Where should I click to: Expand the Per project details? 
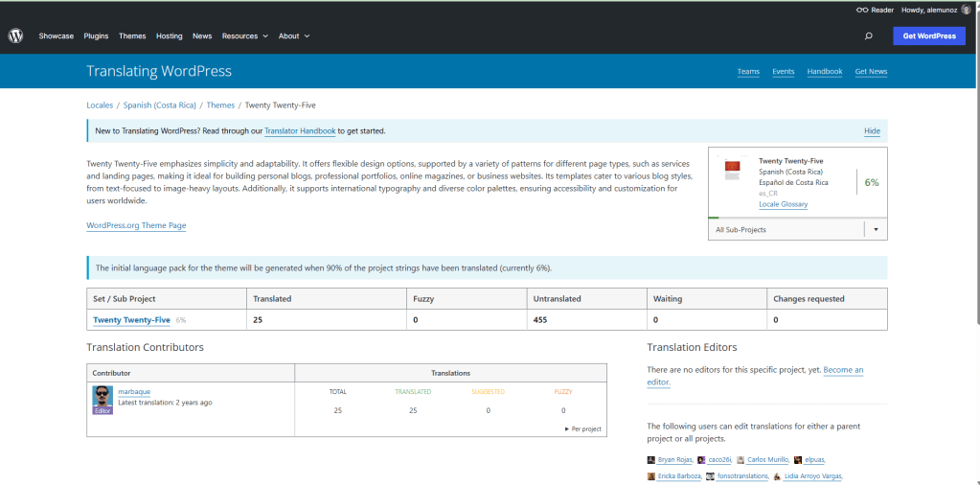pyautogui.click(x=583, y=429)
